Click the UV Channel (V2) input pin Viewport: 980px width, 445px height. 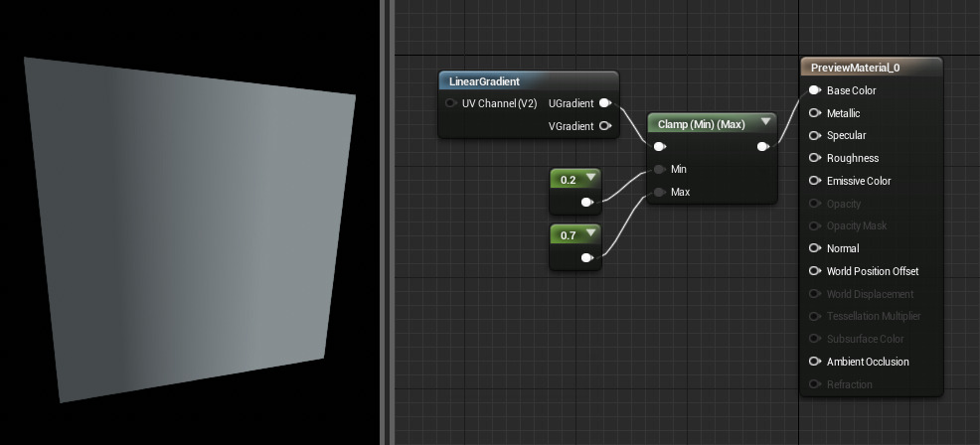coord(450,103)
